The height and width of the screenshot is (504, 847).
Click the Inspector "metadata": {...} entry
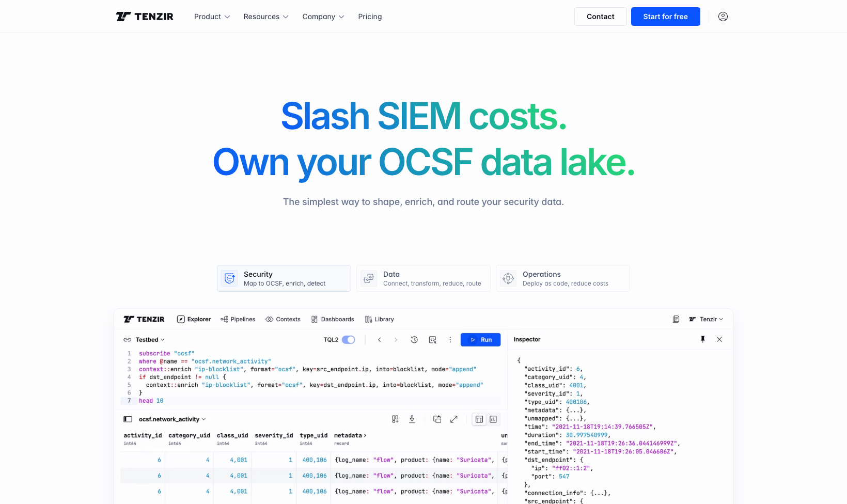(x=555, y=411)
